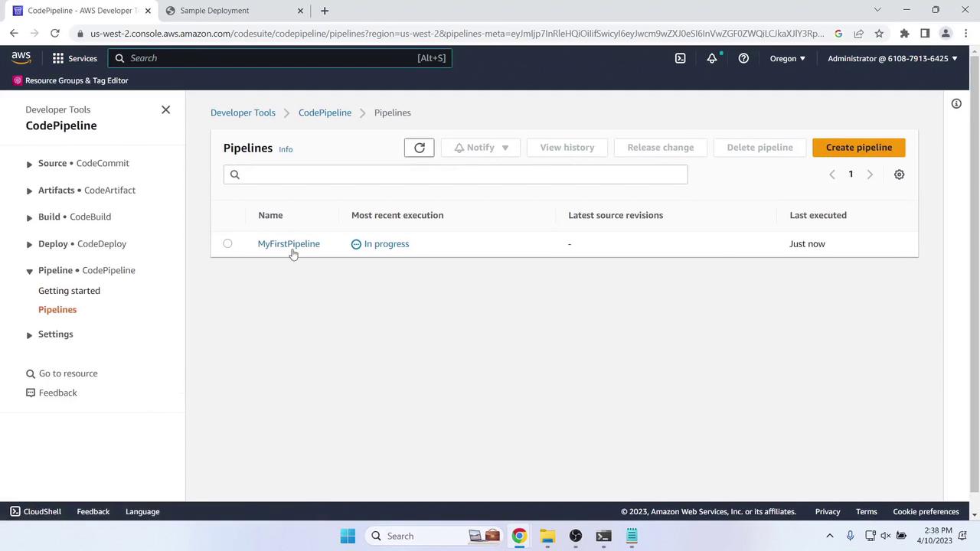Go back in the browser
This screenshot has height=551, width=980.
(x=14, y=33)
